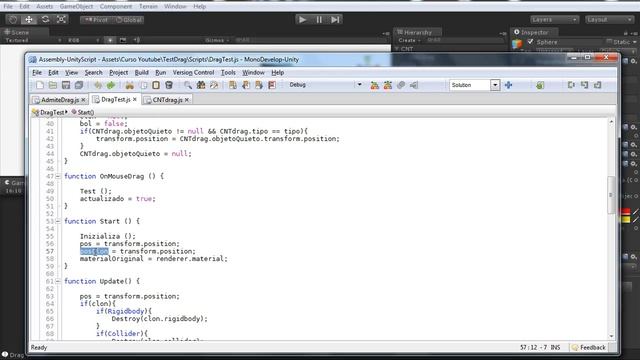
Task: Click the Delete trash icon
Action: coord(169,85)
